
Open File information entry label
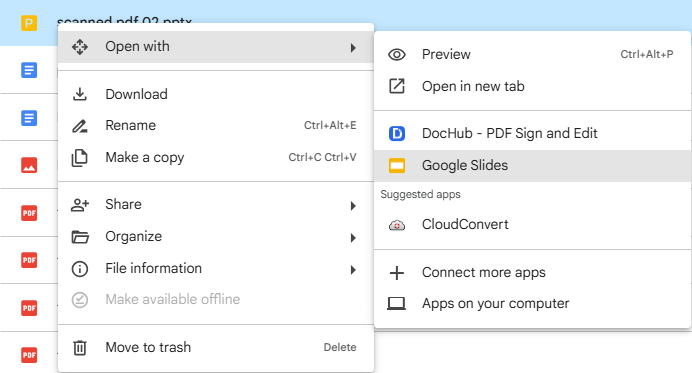pyautogui.click(x=154, y=268)
